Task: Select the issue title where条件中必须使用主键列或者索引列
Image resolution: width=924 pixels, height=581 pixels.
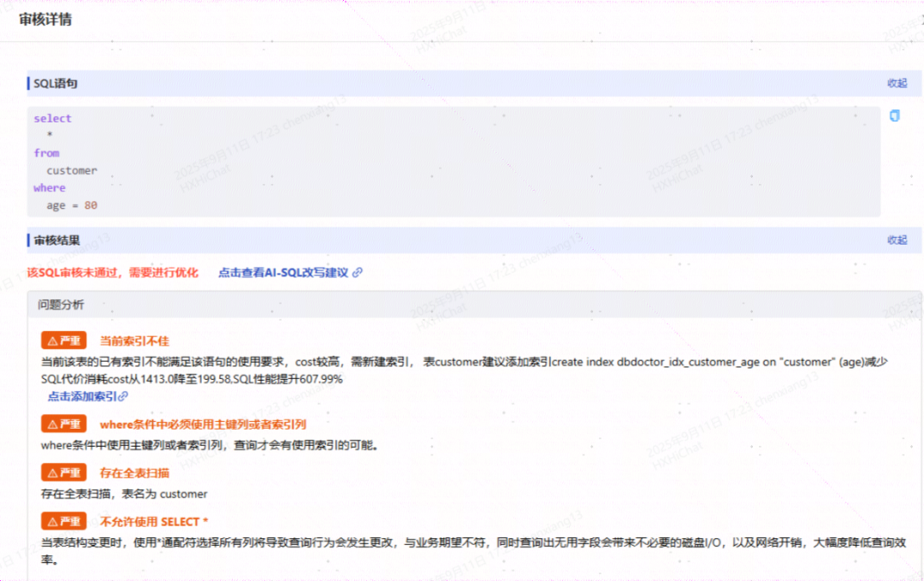Action: (x=204, y=424)
